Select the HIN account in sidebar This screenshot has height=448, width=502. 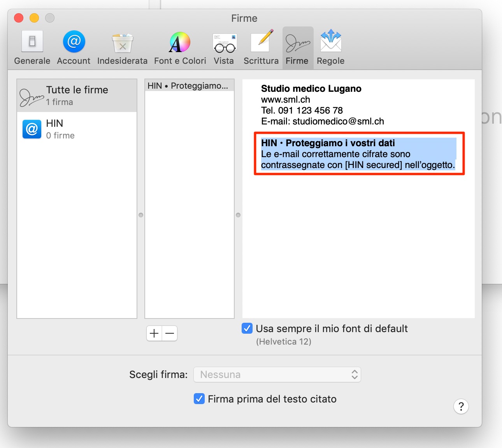tap(77, 129)
